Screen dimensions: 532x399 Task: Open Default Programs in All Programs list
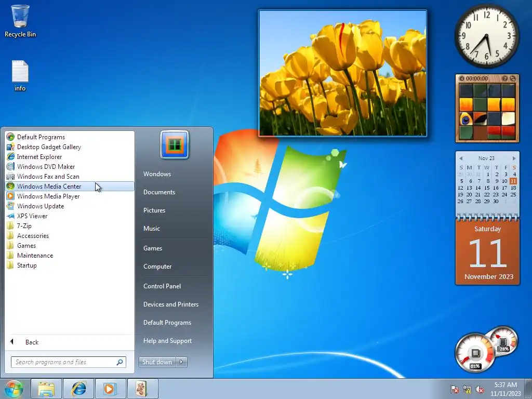coord(70,137)
